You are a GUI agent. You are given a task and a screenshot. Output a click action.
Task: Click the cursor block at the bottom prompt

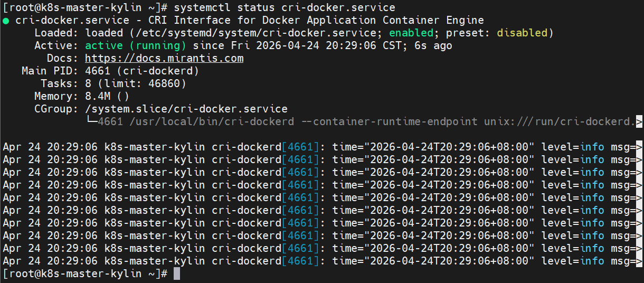[177, 273]
